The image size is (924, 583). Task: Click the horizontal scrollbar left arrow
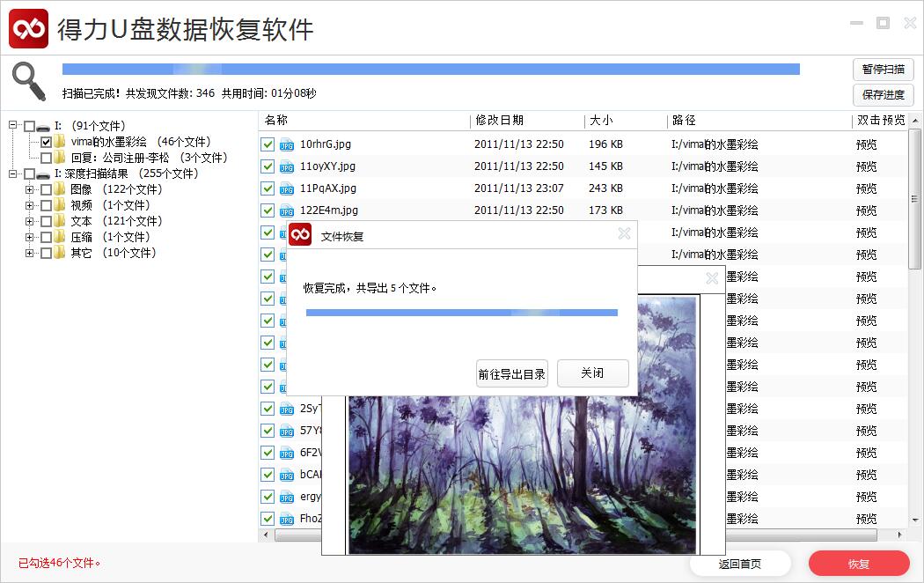pyautogui.click(x=267, y=535)
